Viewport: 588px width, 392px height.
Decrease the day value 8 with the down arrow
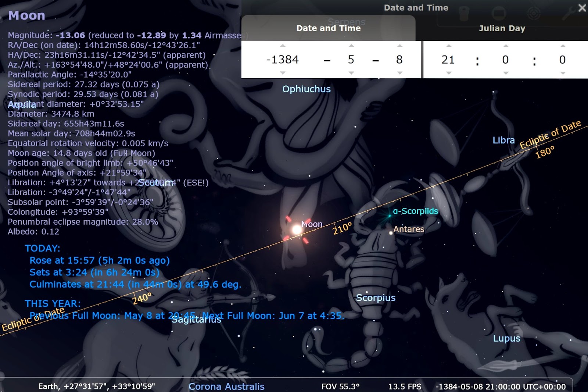click(x=400, y=73)
